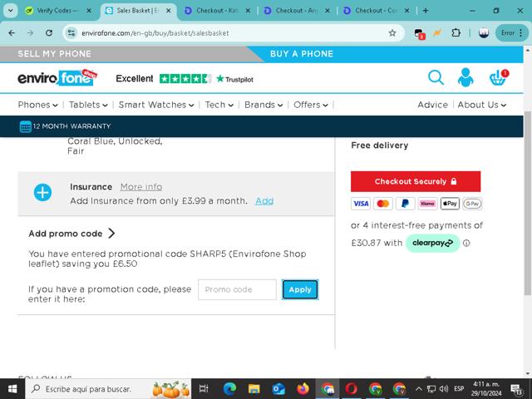The width and height of the screenshot is (532, 399).
Task: Go back to the previous page
Action: click(12, 33)
